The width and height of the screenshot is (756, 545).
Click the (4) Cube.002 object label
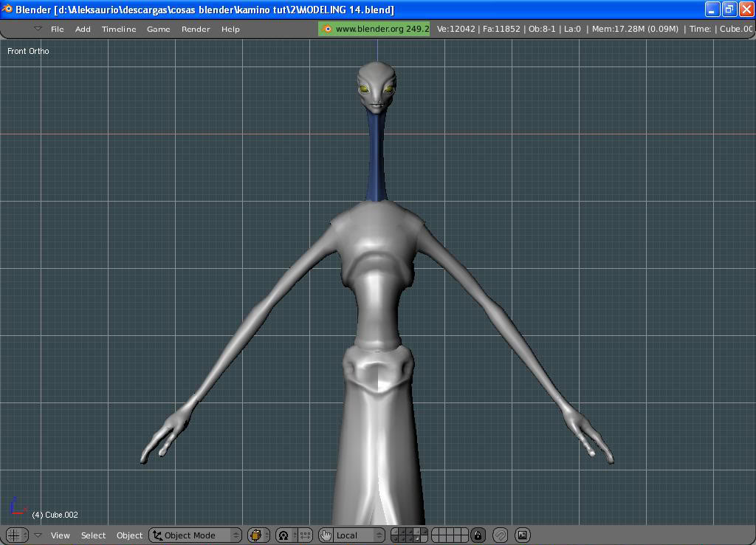[55, 515]
